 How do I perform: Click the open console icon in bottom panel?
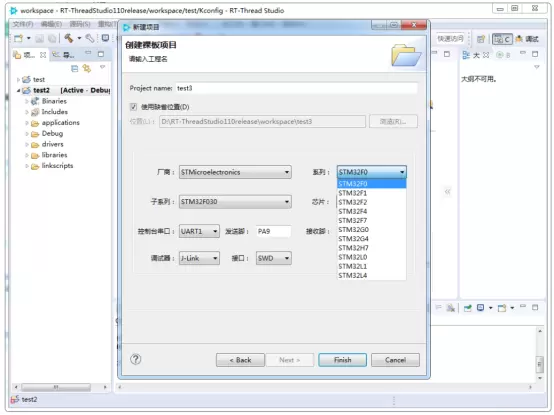tap(502, 308)
